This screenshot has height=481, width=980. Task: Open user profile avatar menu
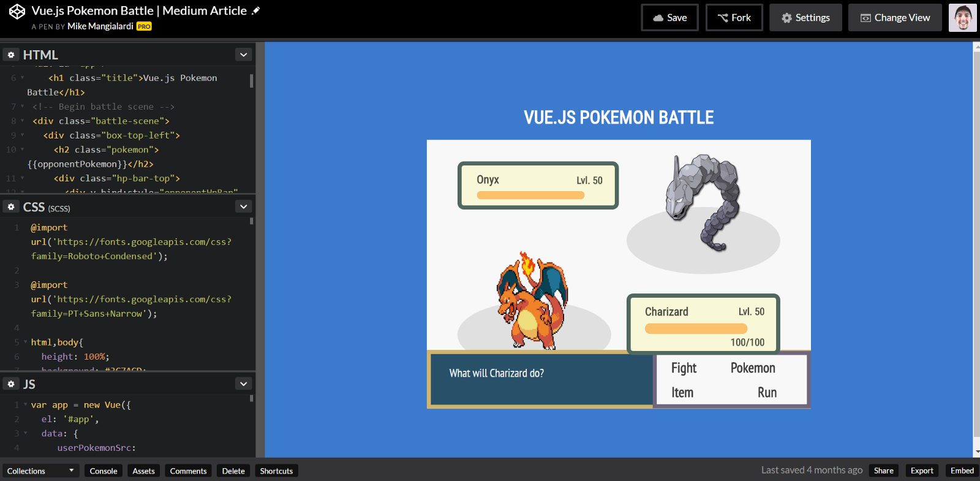[x=962, y=18]
